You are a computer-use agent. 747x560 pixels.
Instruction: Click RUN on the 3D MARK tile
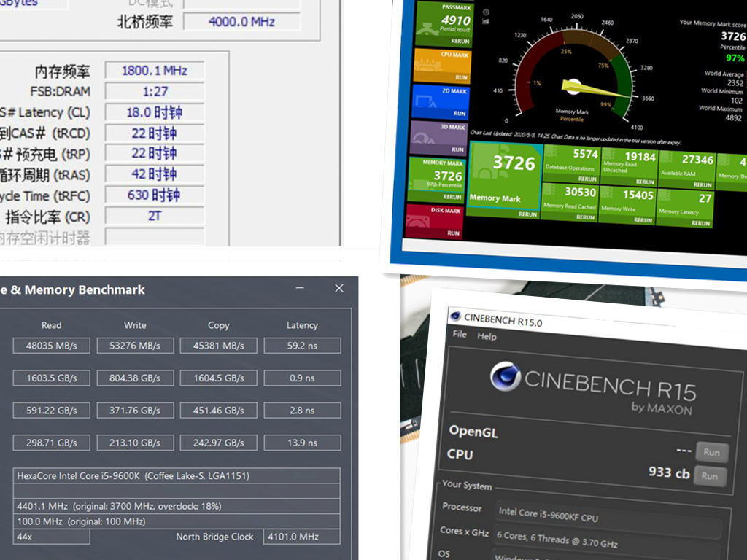click(x=457, y=149)
